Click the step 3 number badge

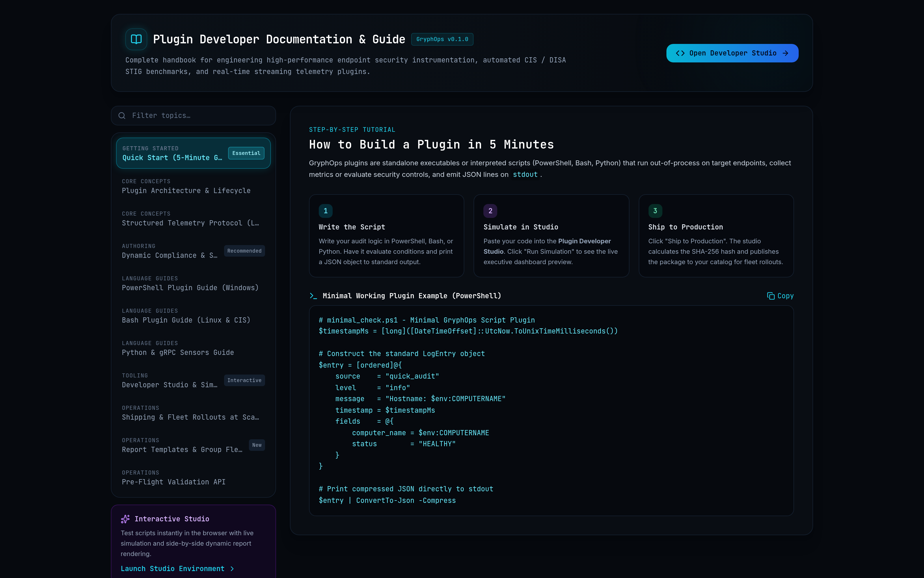655,211
